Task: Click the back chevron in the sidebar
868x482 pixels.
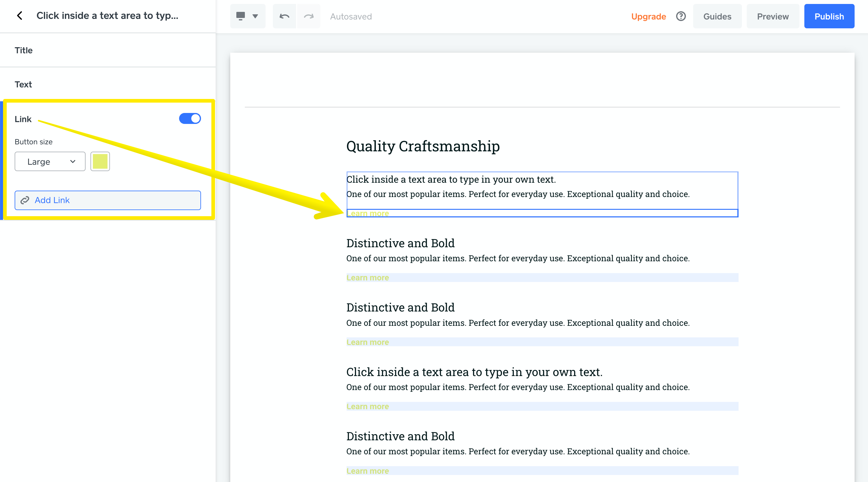Action: click(19, 16)
